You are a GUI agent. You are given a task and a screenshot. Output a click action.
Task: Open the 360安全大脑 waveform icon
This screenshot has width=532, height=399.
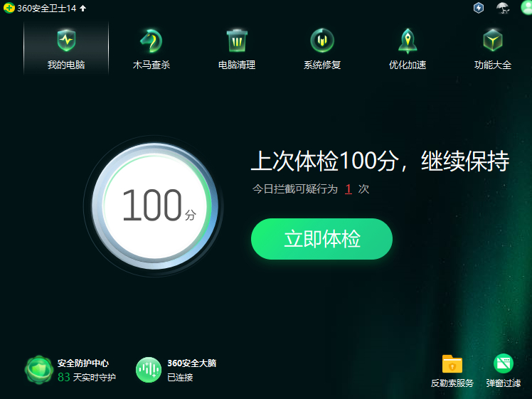coord(148,370)
